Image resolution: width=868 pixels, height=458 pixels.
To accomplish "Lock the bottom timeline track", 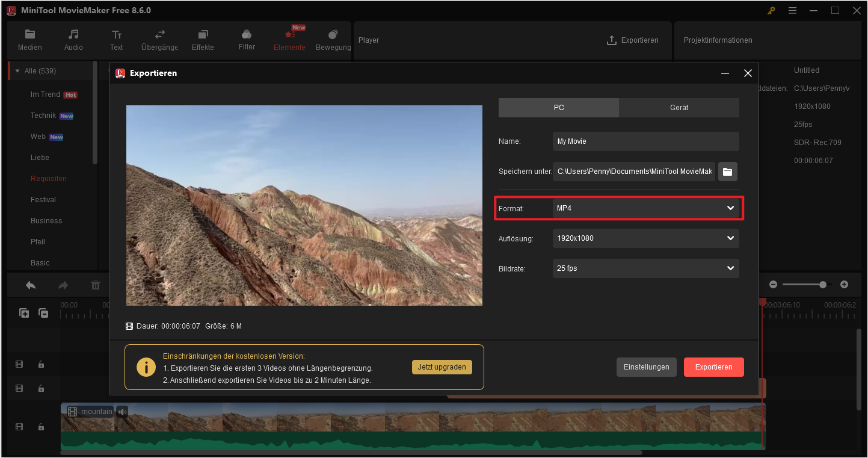I will [41, 427].
